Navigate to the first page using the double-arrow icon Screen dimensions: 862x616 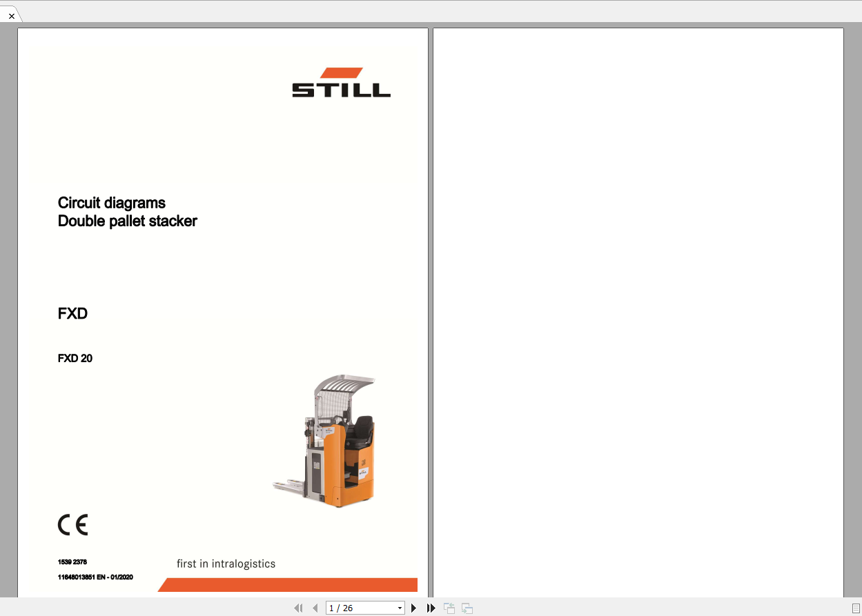point(298,608)
